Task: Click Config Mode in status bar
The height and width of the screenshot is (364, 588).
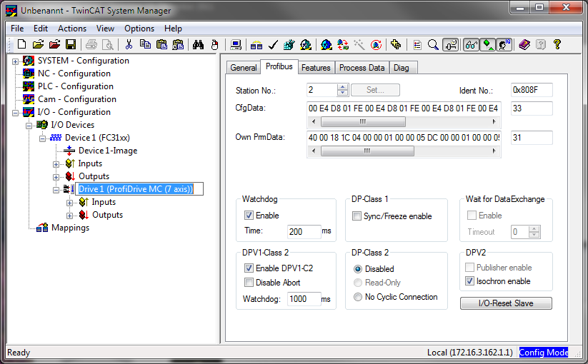Action: click(544, 353)
